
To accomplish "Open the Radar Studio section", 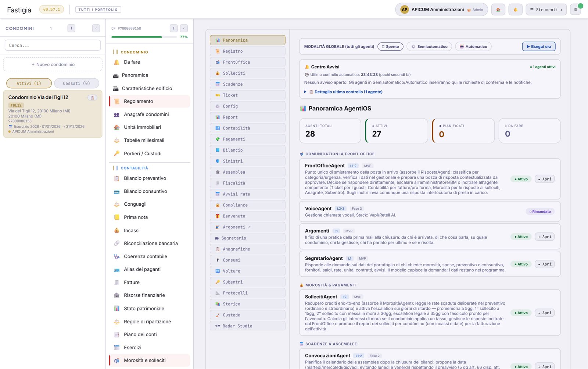I will [248, 326].
